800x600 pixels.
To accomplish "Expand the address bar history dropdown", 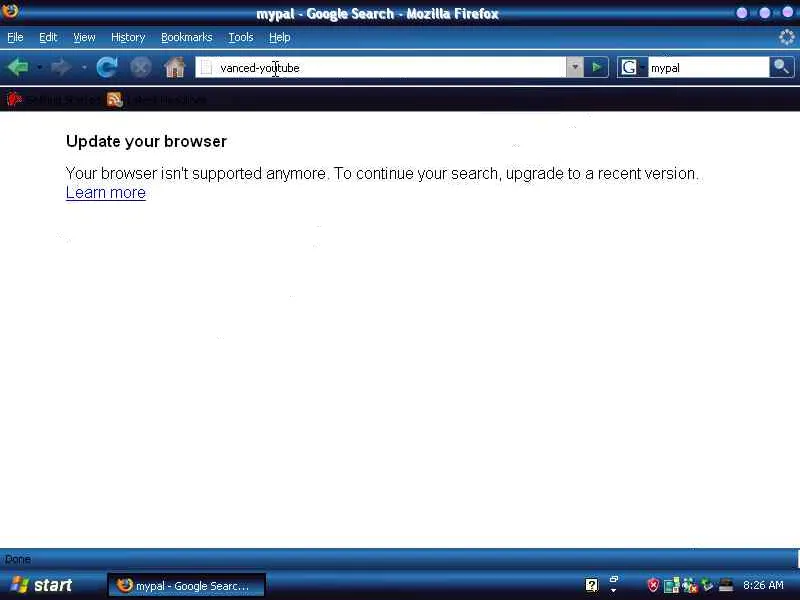I will pos(574,67).
